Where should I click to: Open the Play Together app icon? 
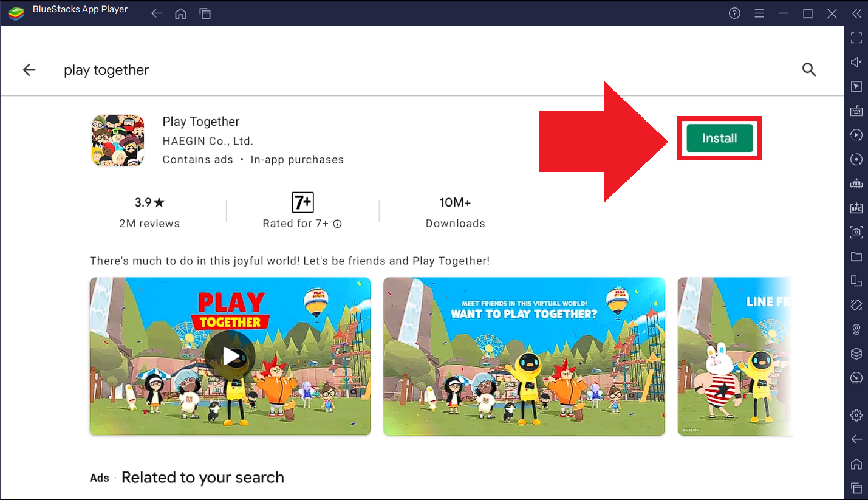pos(118,140)
